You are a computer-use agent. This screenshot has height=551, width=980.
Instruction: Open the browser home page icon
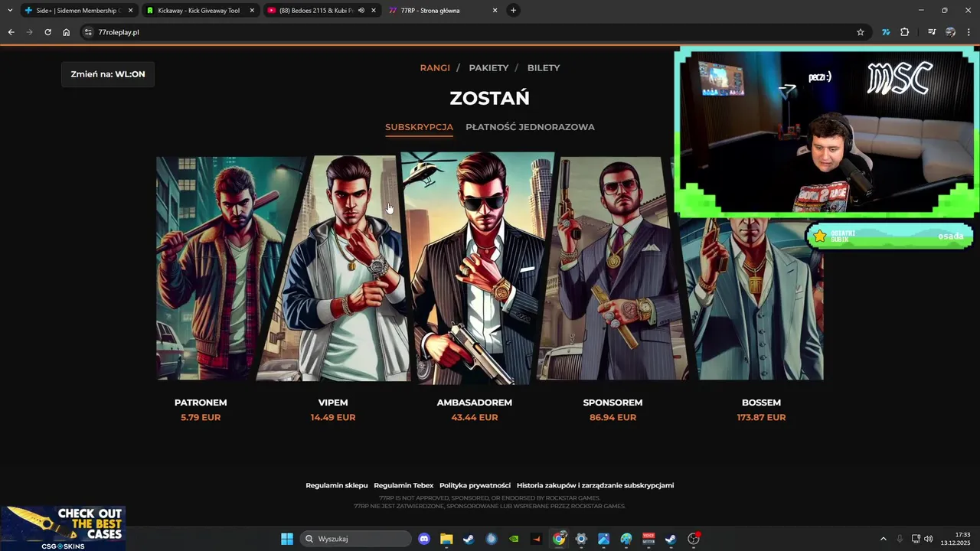pos(66,32)
